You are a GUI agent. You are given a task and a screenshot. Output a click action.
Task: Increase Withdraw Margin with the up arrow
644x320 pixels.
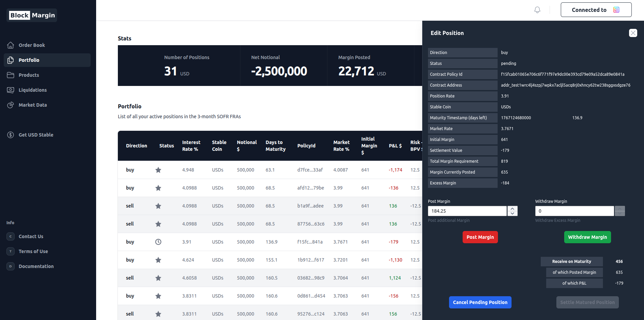tap(620, 209)
